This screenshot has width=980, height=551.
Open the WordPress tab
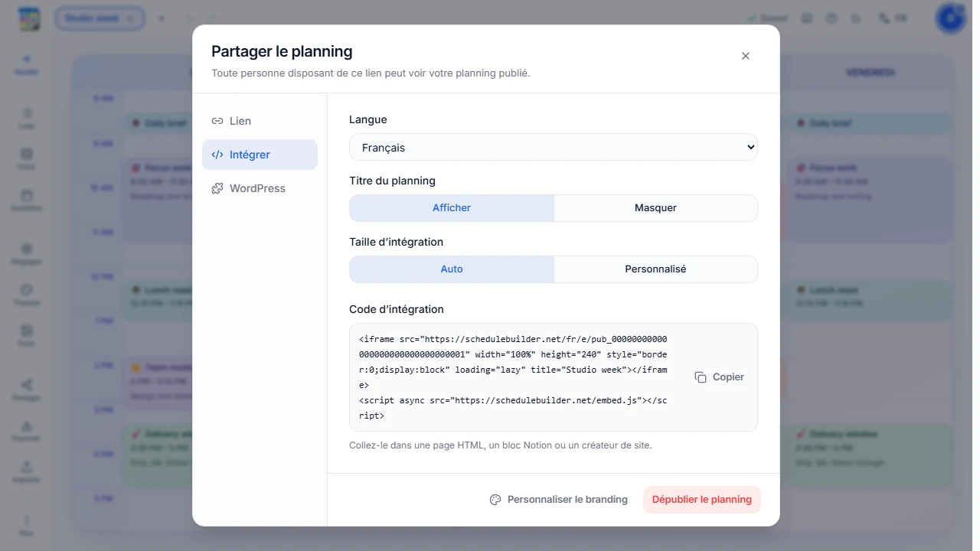tap(260, 188)
